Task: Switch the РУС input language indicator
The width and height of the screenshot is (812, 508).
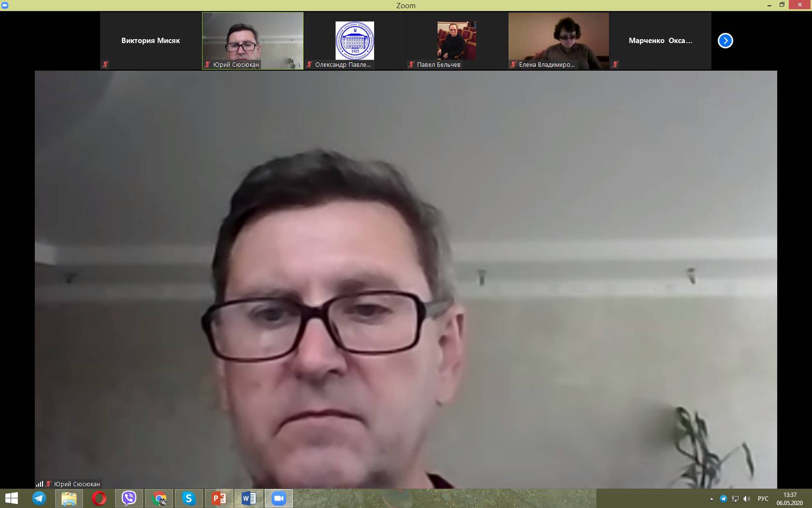Action: [763, 499]
